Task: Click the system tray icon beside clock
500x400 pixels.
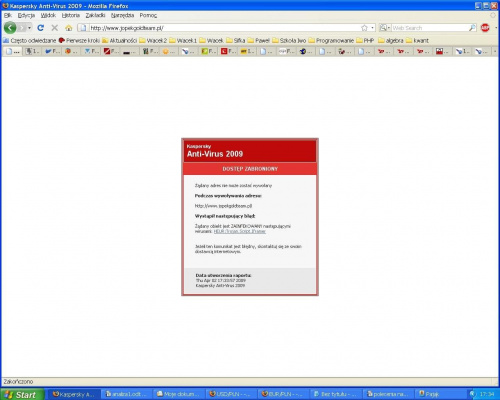Action: click(473, 394)
